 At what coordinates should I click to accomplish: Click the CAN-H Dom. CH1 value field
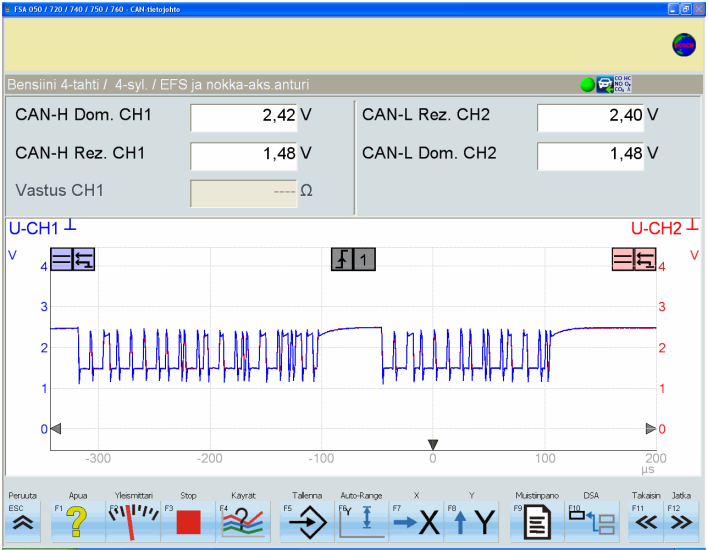point(244,117)
